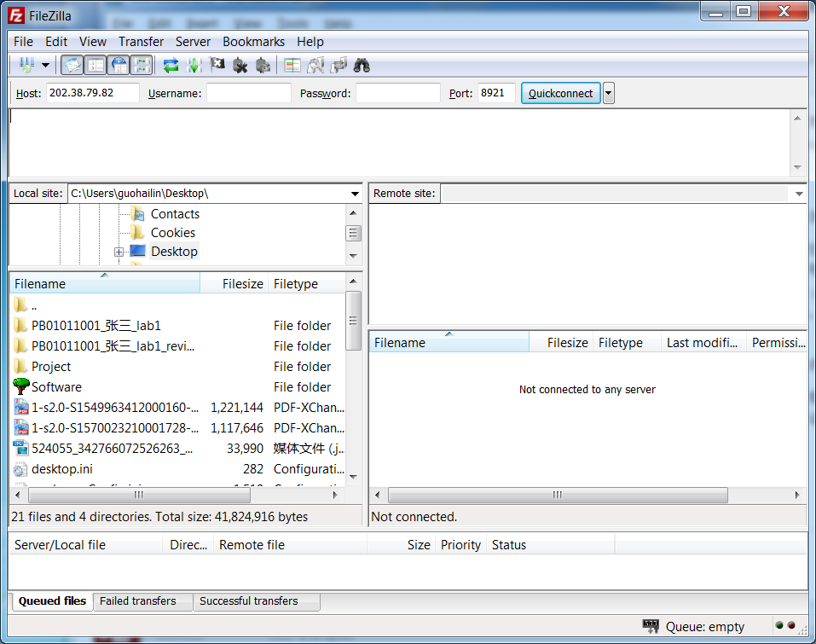Open the Server menu
This screenshot has height=644, width=816.
pos(193,42)
